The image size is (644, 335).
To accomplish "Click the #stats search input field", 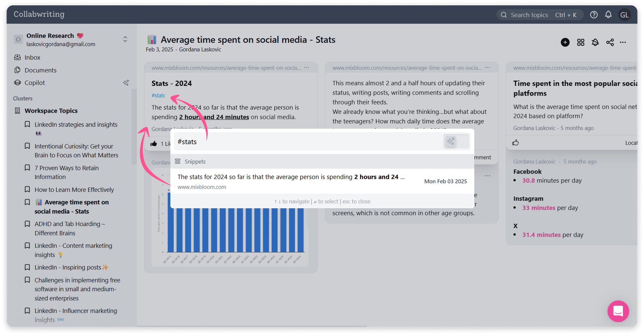I will tap(306, 142).
